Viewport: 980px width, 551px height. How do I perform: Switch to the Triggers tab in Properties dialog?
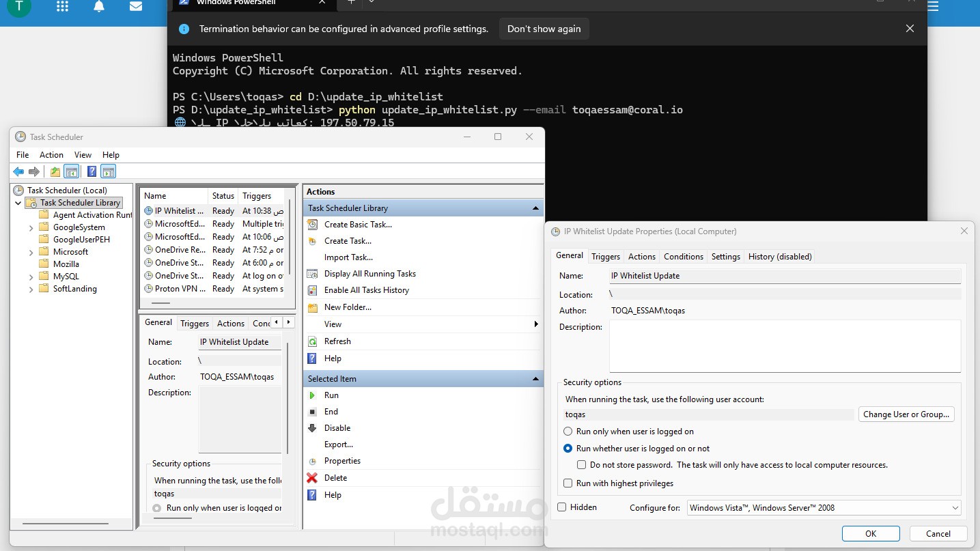pos(606,257)
